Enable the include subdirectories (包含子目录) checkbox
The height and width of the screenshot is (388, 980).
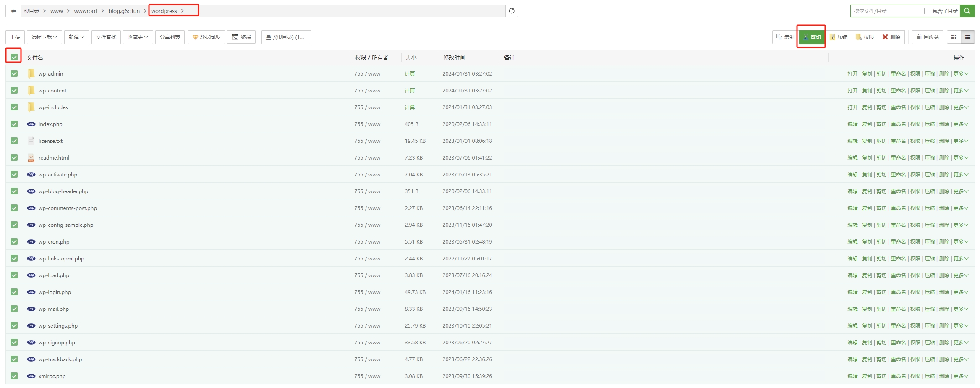(927, 11)
